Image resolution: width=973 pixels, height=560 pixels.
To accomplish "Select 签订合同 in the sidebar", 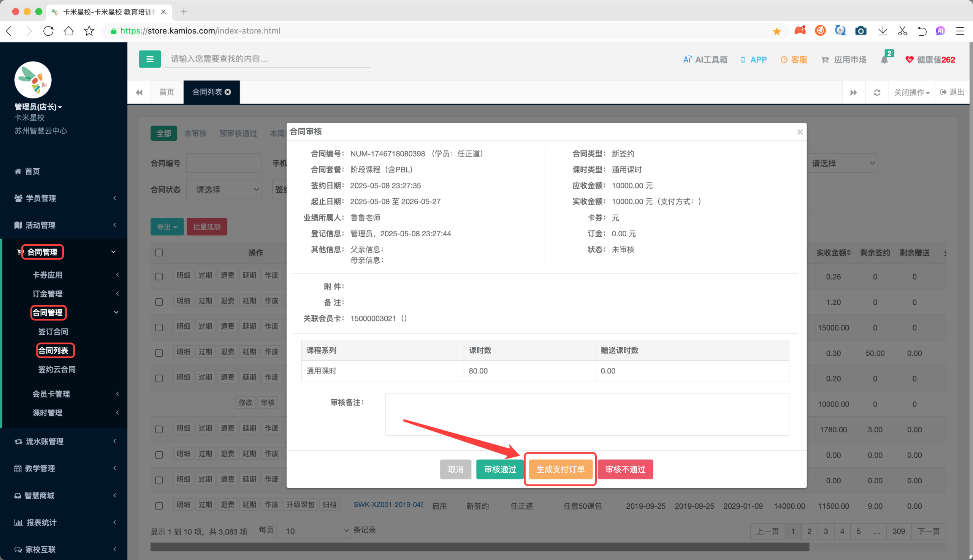I will click(x=53, y=332).
